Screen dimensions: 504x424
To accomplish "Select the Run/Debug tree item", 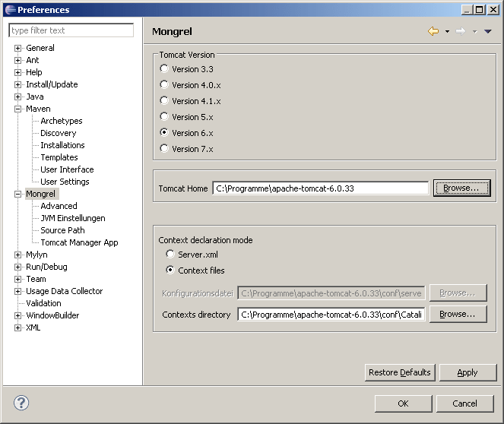I will pyautogui.click(x=46, y=267).
